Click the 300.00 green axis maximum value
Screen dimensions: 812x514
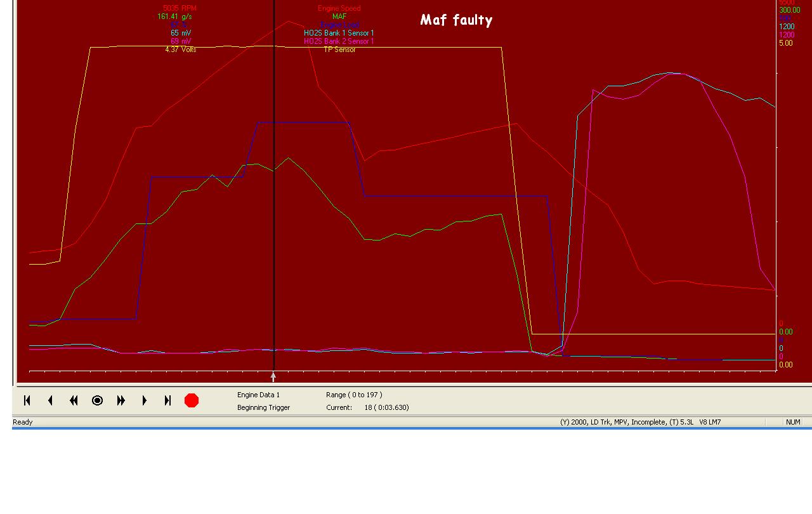coord(790,10)
